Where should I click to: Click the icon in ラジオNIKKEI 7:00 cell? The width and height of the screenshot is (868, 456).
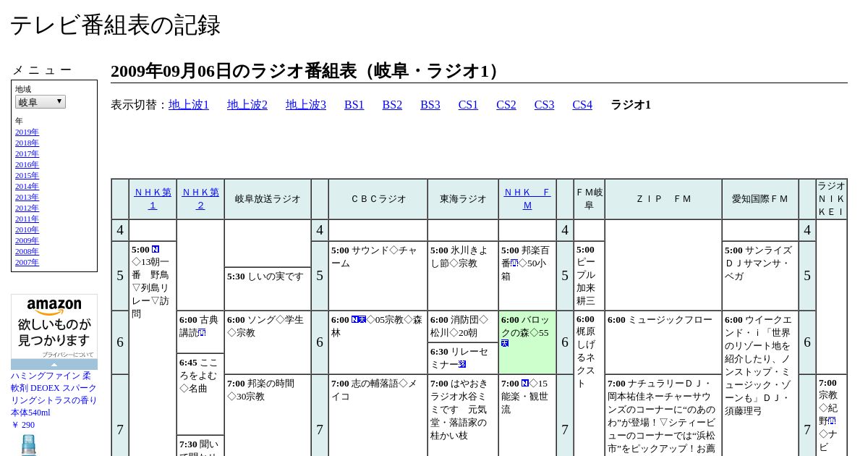point(833,421)
